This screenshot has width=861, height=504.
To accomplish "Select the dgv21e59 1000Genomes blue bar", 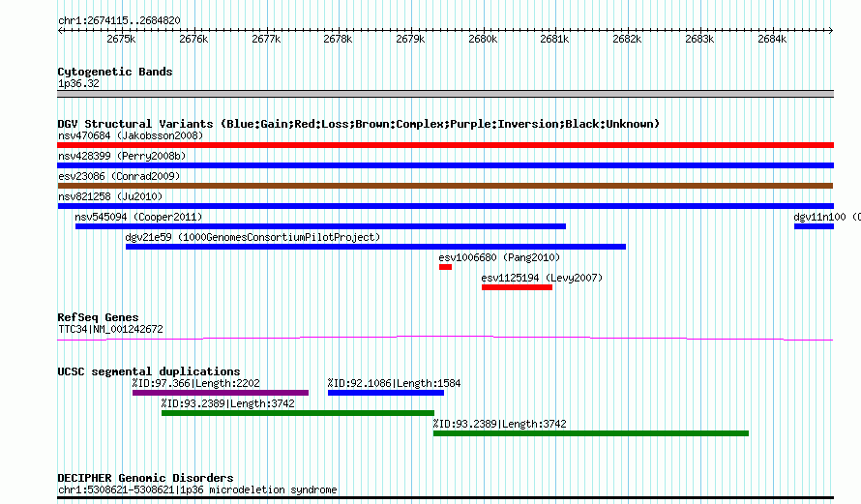I will point(375,247).
